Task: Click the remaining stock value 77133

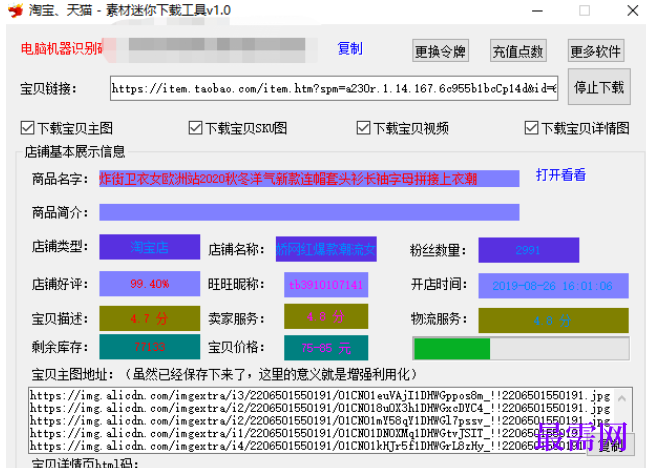Action: tap(150, 347)
